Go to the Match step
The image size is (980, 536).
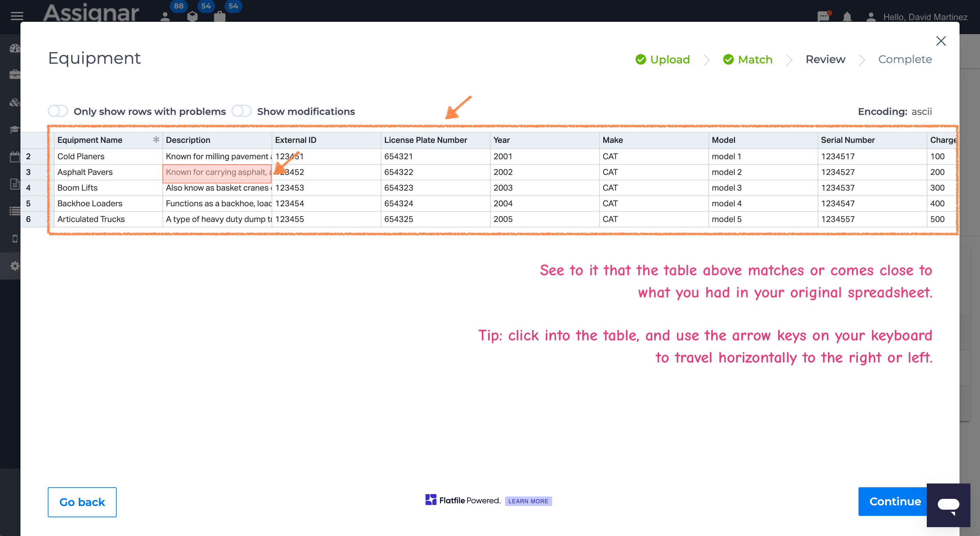(x=748, y=59)
